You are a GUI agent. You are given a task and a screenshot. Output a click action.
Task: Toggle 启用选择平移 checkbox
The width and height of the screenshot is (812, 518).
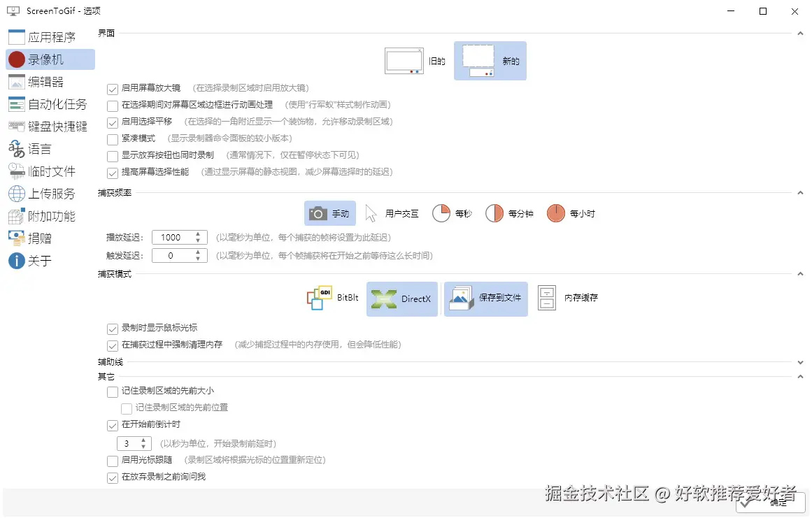(113, 122)
